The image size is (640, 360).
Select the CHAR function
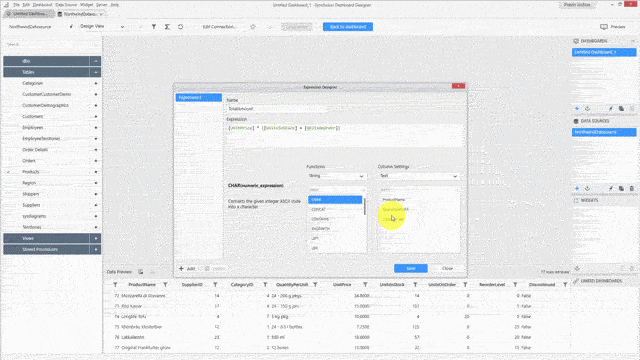335,200
